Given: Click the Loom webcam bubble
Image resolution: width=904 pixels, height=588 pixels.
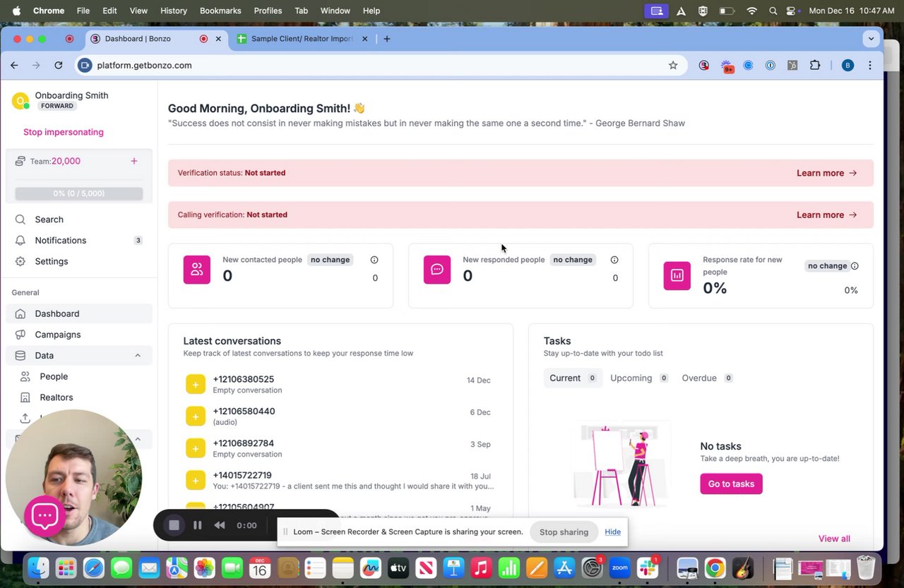Looking at the screenshot, I should click(74, 478).
